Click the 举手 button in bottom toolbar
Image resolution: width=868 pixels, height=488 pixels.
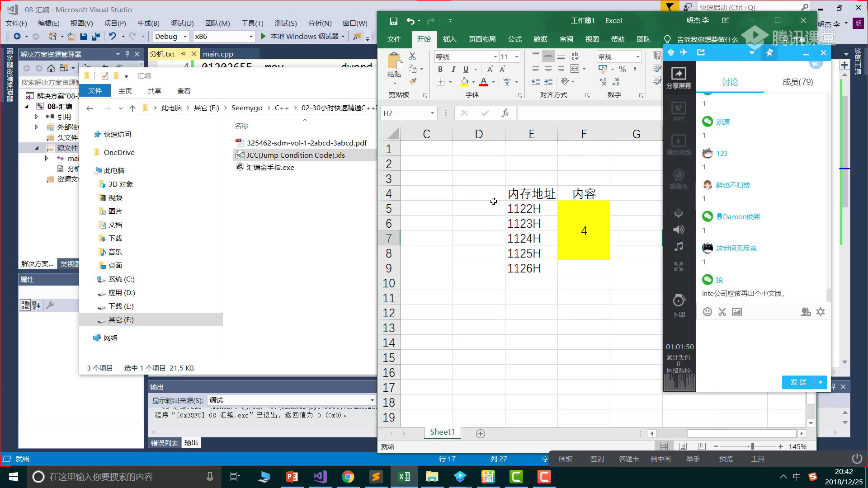click(693, 459)
